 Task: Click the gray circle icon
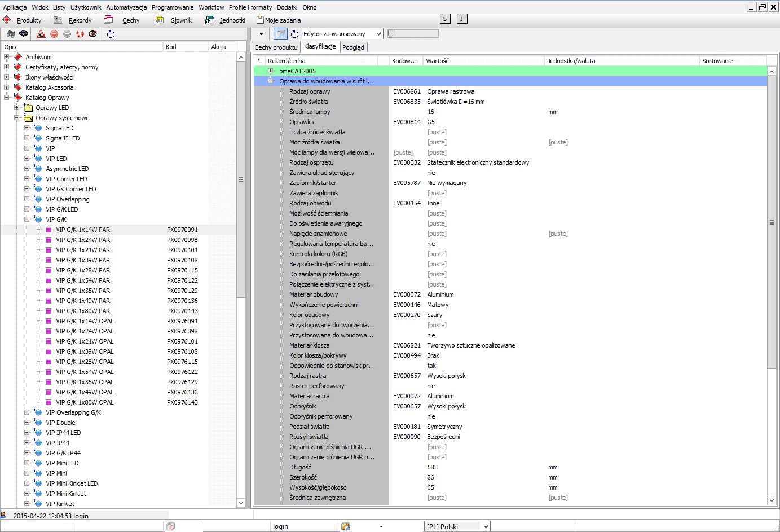67,34
